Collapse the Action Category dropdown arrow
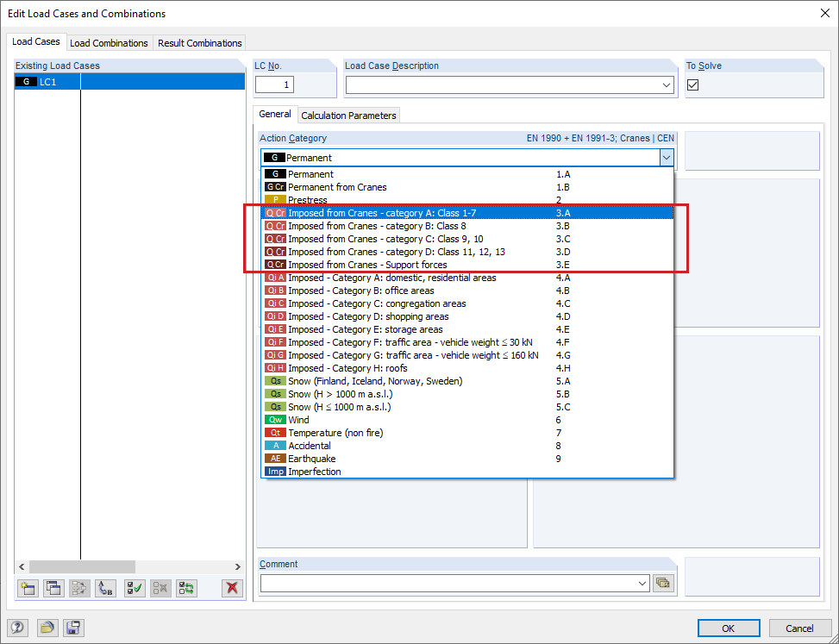This screenshot has height=644, width=839. tap(667, 158)
